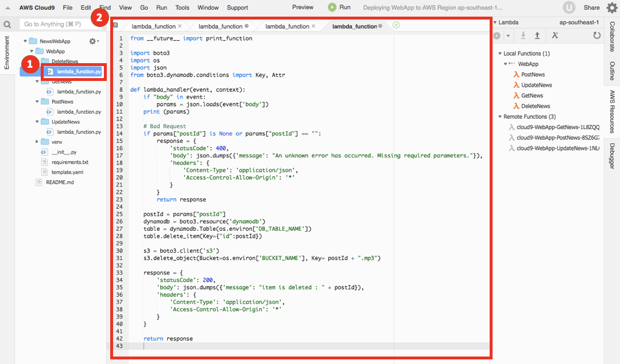Open Cloud9 preferences gear icon

pos(612,7)
